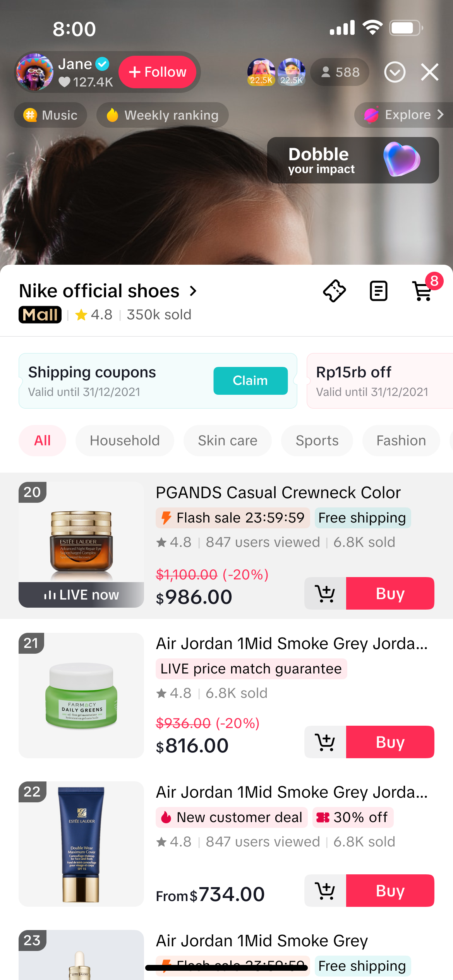Open the orders list icon

point(378,291)
